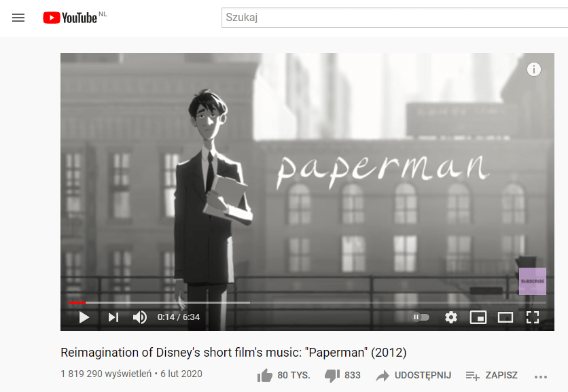568x392 pixels.
Task: Open the three-dot more actions menu
Action: click(540, 377)
